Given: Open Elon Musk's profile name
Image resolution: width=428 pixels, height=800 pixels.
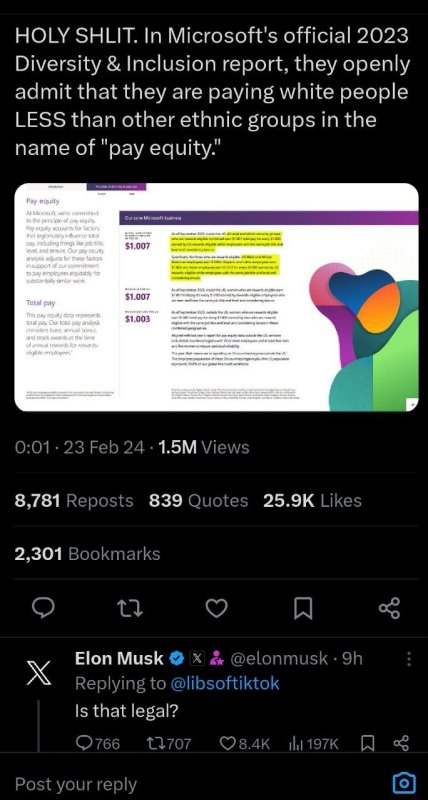Looking at the screenshot, I should [x=119, y=658].
